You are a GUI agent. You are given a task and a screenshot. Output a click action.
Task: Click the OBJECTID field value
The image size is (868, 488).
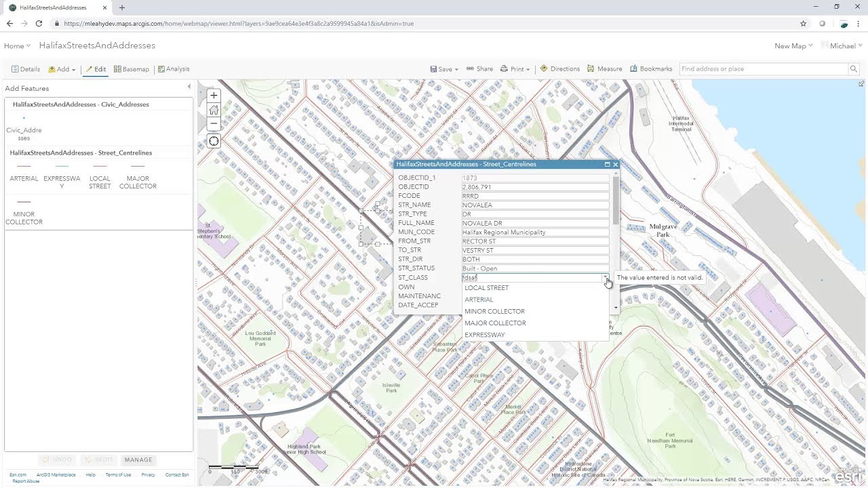pos(535,187)
